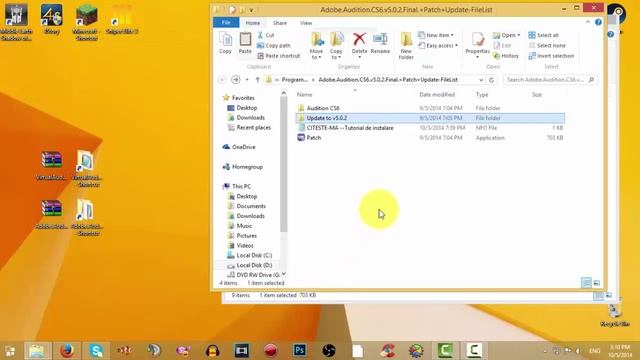Collapse the ribbon with the chevron
The height and width of the screenshot is (360, 640).
click(x=588, y=22)
